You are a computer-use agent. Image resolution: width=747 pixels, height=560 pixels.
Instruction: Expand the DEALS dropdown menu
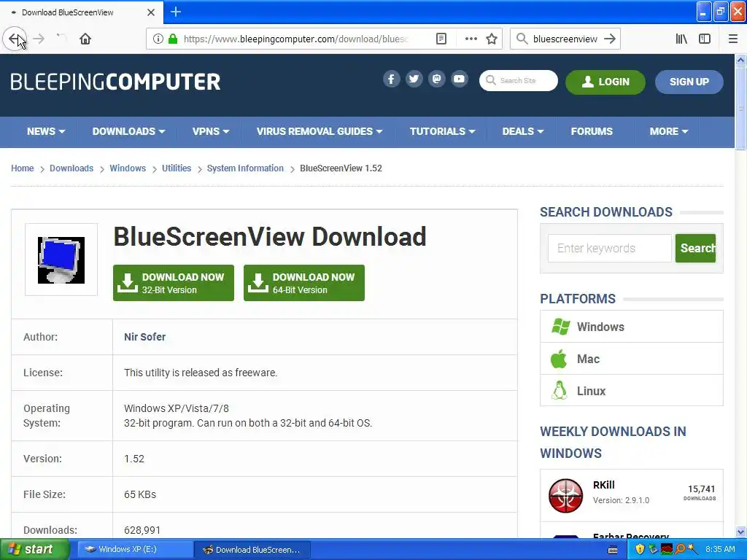522,131
